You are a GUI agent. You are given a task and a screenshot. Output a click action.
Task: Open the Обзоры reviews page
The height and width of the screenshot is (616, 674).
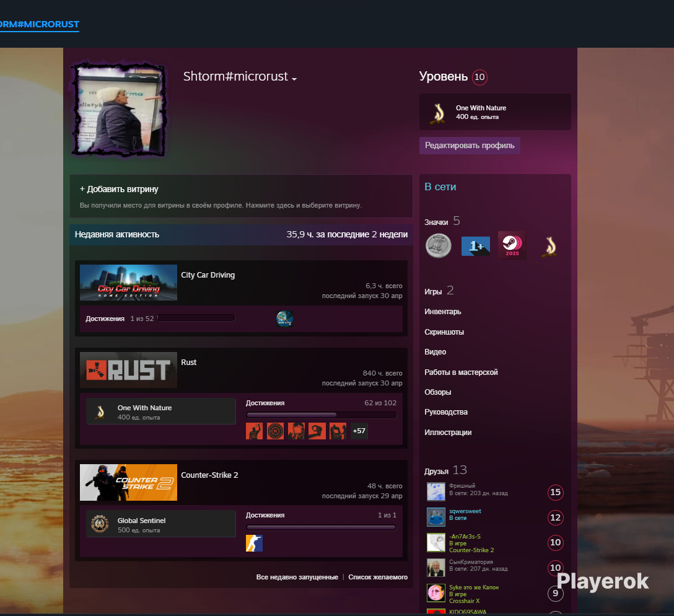click(437, 392)
